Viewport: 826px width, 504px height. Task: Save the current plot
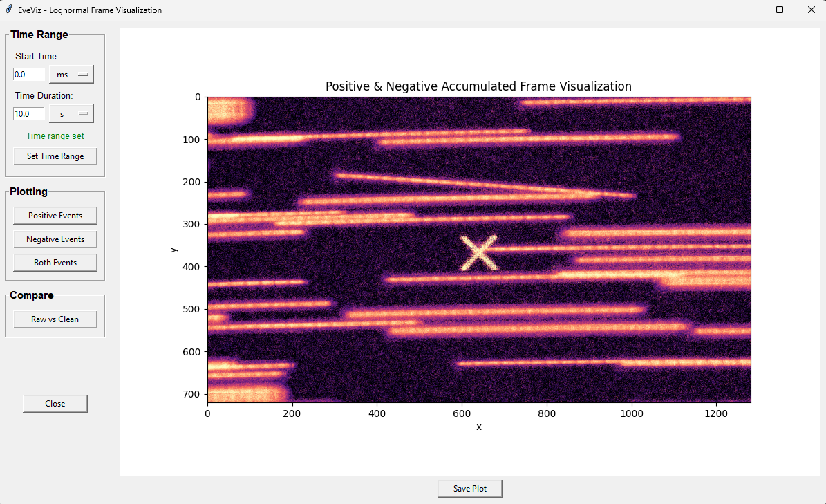tap(469, 488)
